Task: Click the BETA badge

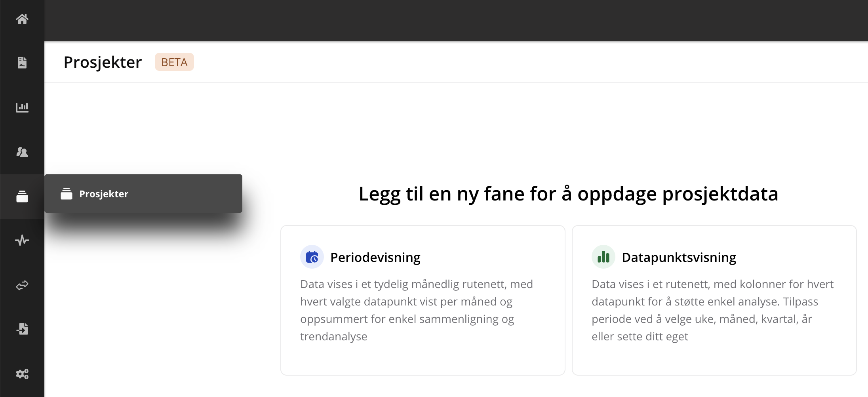Action: click(x=174, y=62)
